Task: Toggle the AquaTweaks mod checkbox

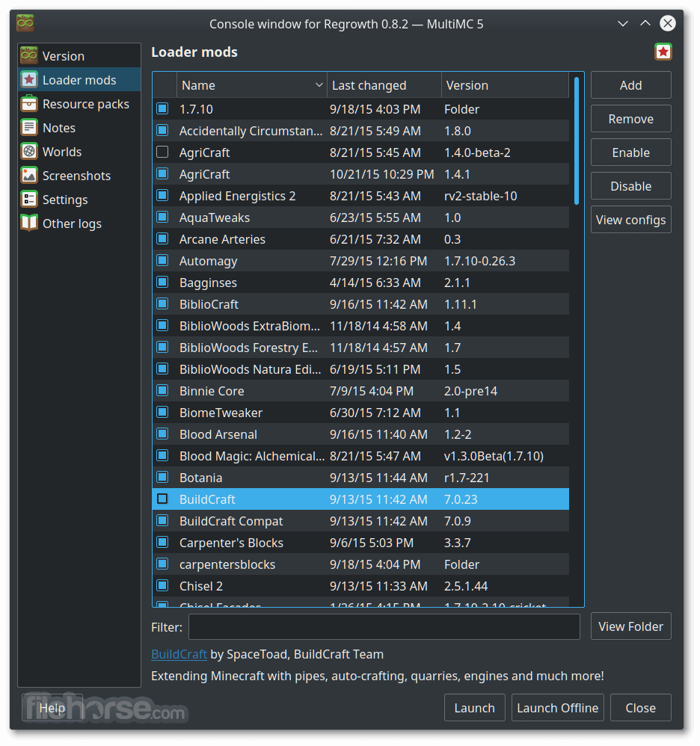Action: tap(163, 218)
